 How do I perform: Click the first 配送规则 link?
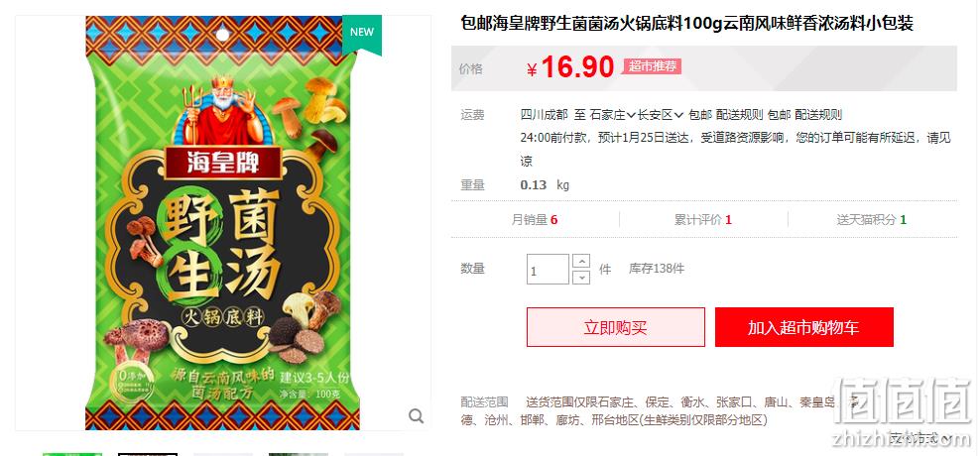coord(739,115)
